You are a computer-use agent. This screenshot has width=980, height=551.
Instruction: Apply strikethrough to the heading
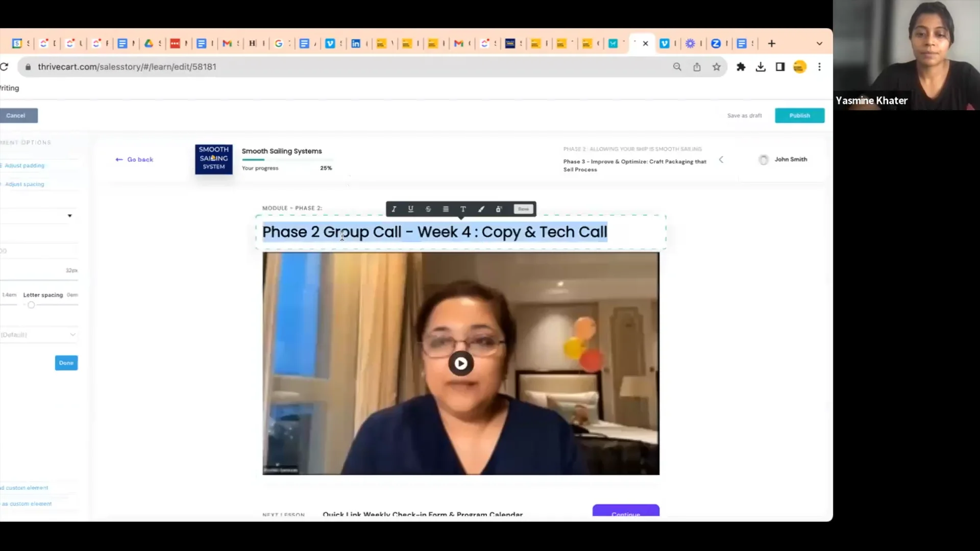pos(428,209)
